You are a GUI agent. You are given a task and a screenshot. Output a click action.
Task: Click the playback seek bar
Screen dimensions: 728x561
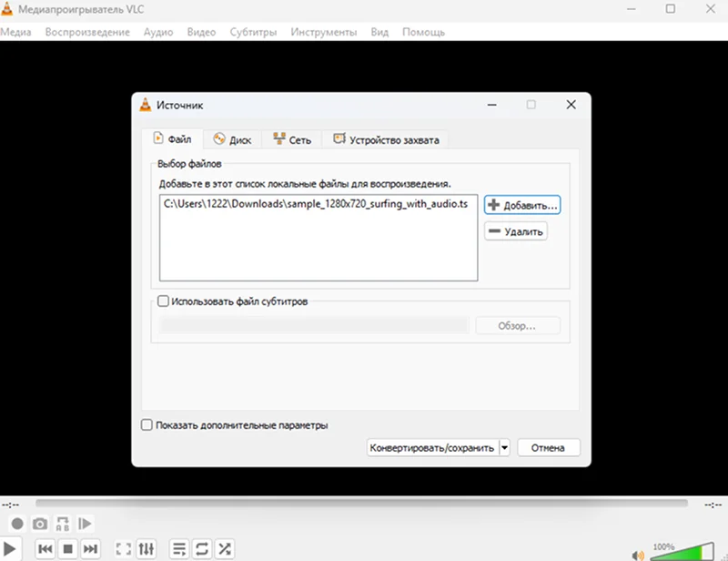tap(361, 503)
